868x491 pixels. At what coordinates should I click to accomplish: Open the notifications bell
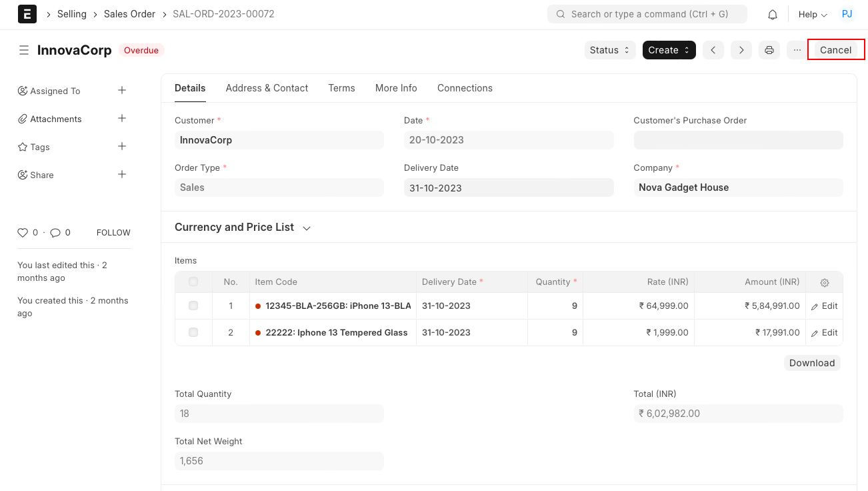(x=772, y=13)
